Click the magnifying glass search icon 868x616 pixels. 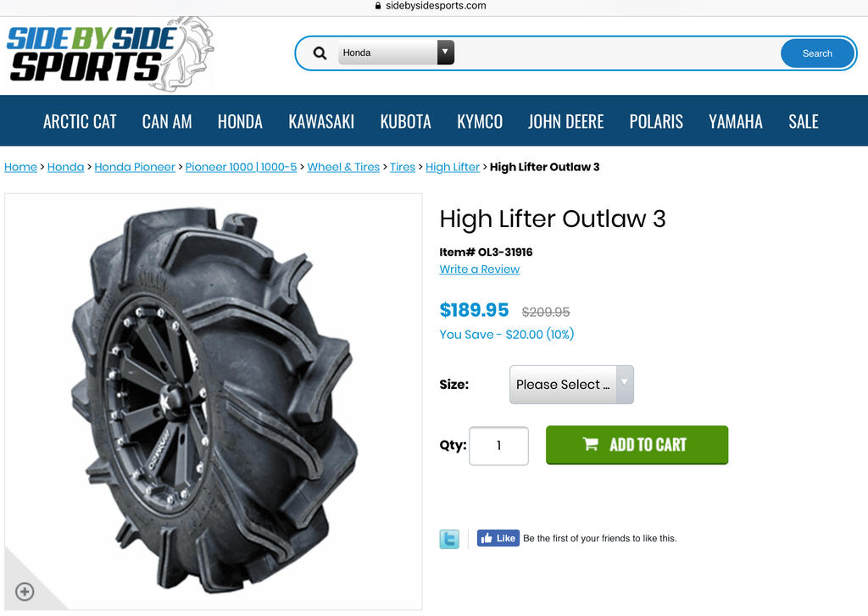click(x=320, y=53)
